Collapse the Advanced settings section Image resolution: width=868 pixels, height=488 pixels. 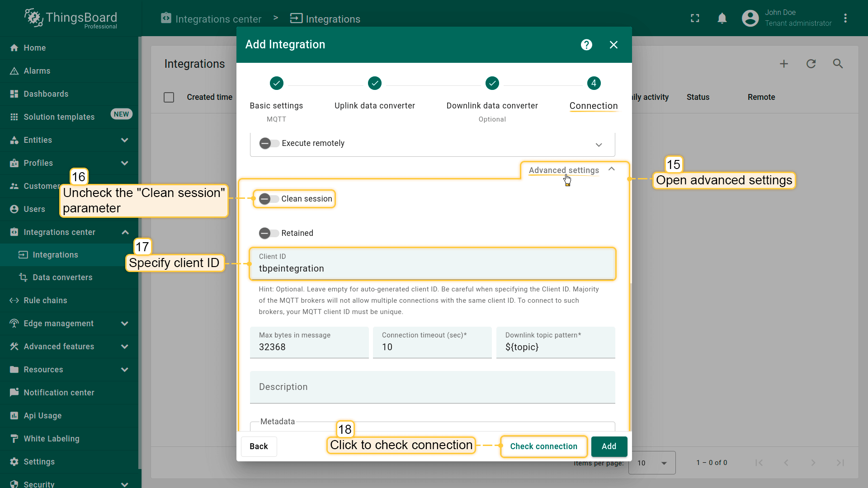[x=612, y=169]
